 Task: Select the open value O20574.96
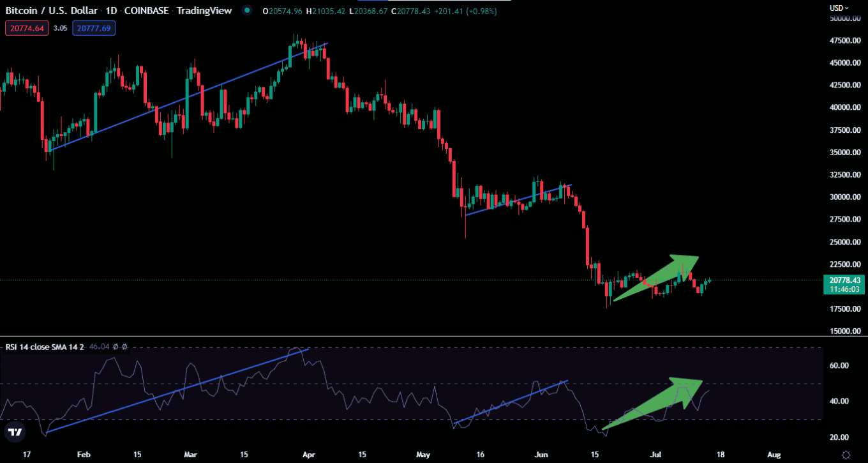pyautogui.click(x=283, y=11)
